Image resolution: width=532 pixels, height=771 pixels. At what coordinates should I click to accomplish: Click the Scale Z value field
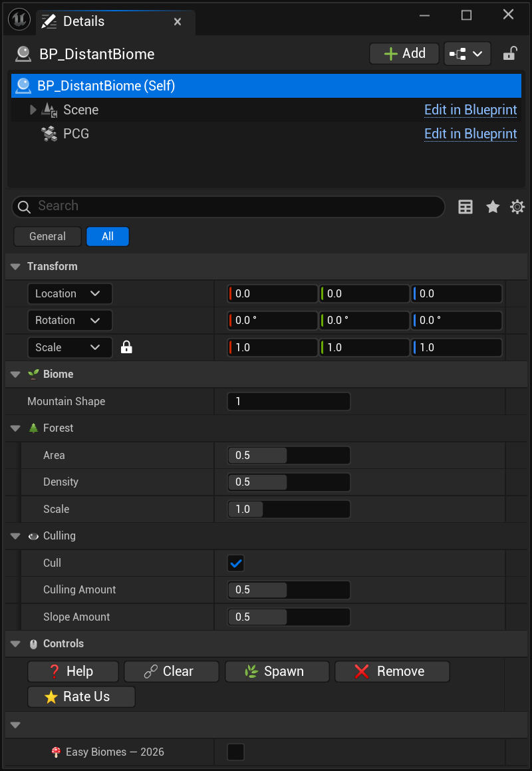coord(456,348)
